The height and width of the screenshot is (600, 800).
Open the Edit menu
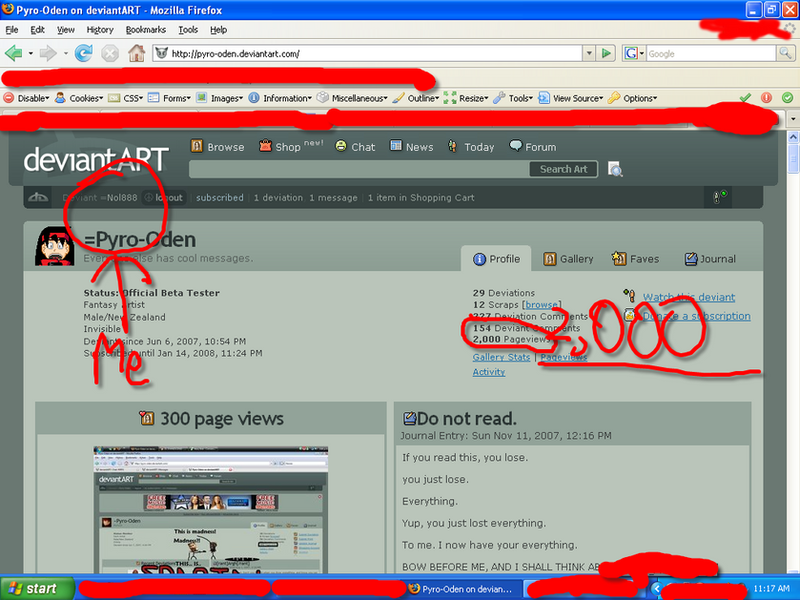click(37, 30)
